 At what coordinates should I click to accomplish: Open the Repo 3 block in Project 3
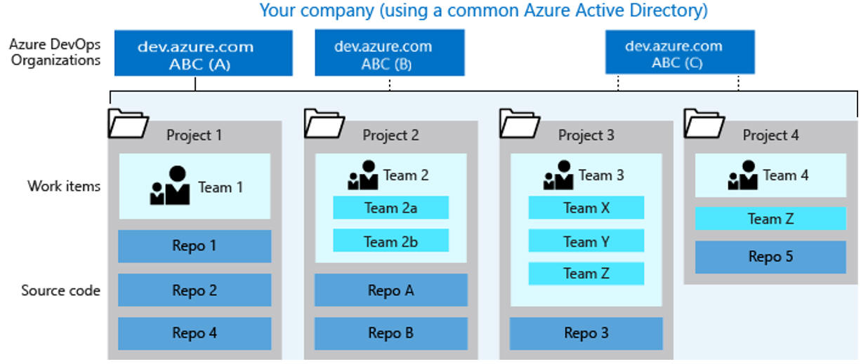click(586, 333)
